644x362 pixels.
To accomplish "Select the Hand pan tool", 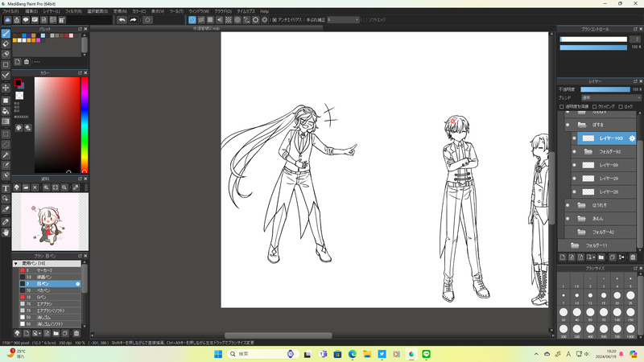I will (x=6, y=232).
